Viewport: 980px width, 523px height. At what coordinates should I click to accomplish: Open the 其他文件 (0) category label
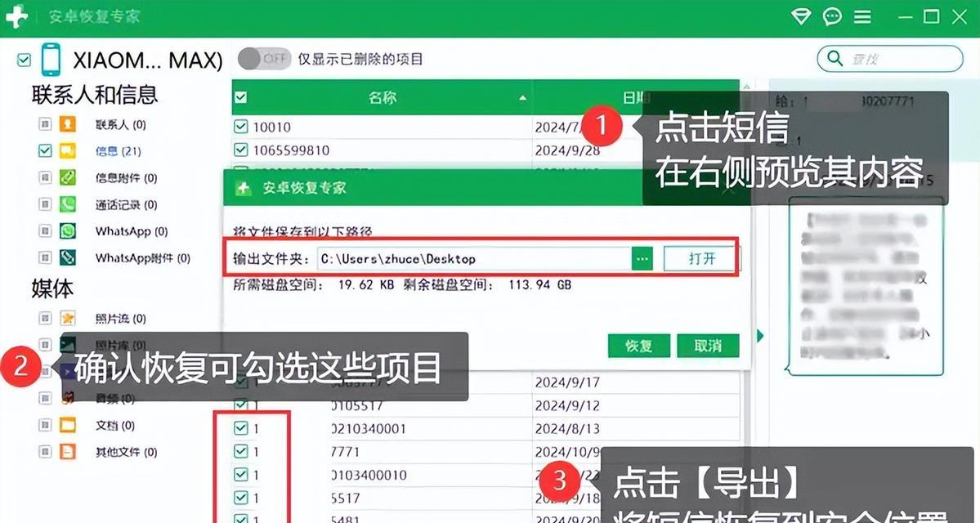tap(126, 453)
